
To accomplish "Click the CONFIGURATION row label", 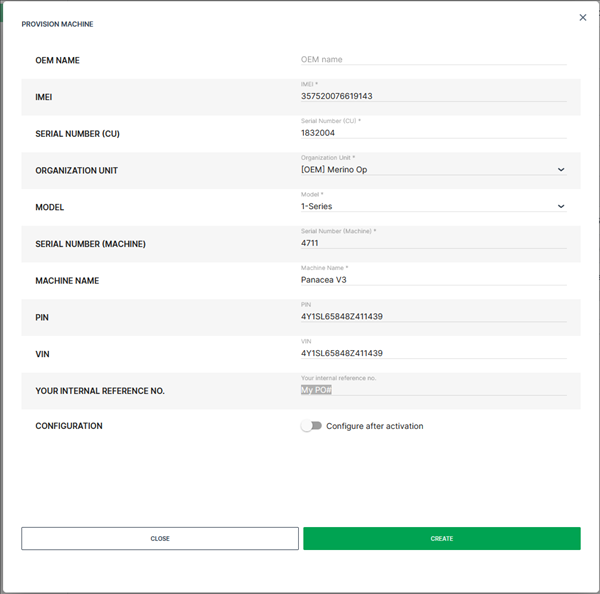I will [69, 426].
